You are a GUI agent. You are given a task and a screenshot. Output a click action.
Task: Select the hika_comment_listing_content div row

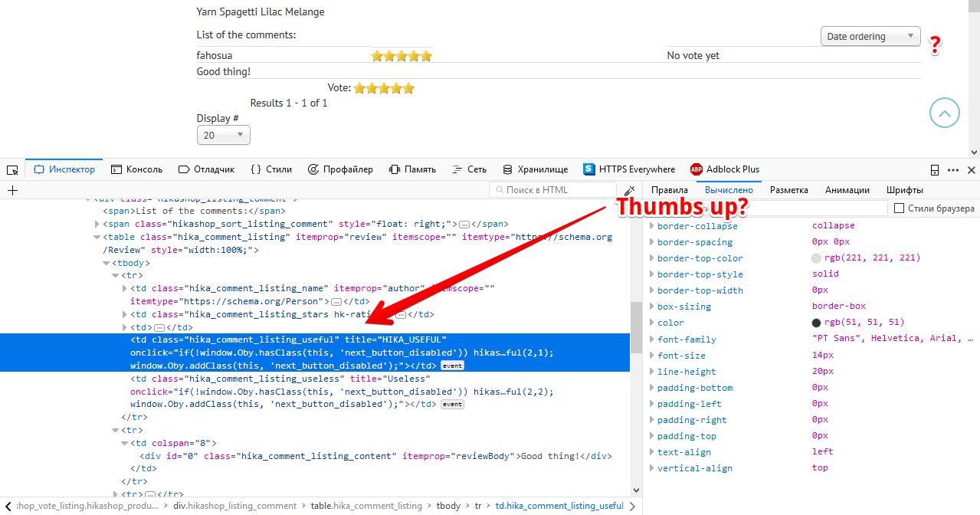[x=315, y=456]
